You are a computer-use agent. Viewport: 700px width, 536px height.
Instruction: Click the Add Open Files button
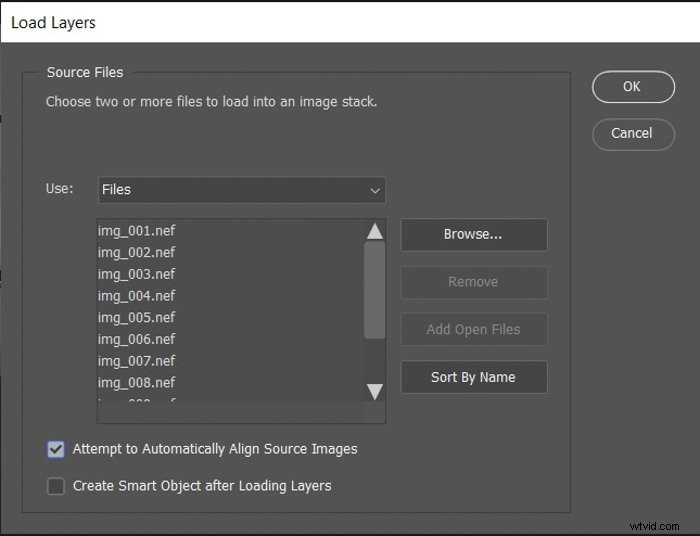474,329
